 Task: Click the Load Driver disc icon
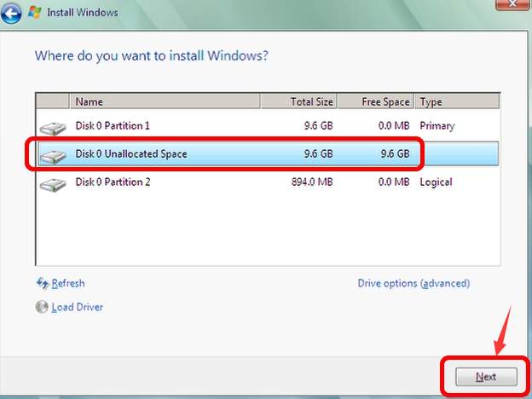(42, 307)
